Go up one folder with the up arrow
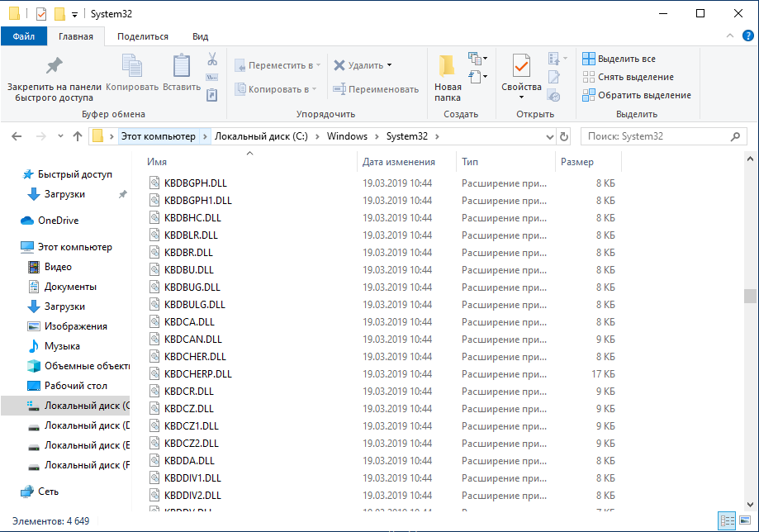 tap(78, 136)
